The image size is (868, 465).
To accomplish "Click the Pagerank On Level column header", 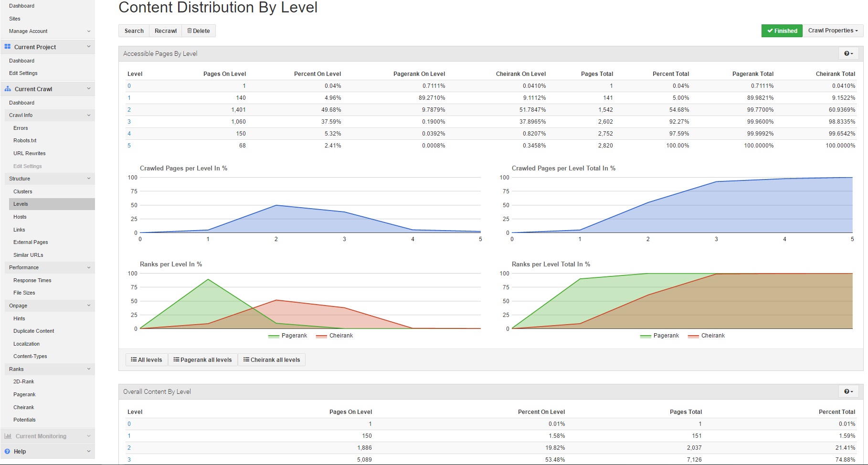I will pos(419,74).
